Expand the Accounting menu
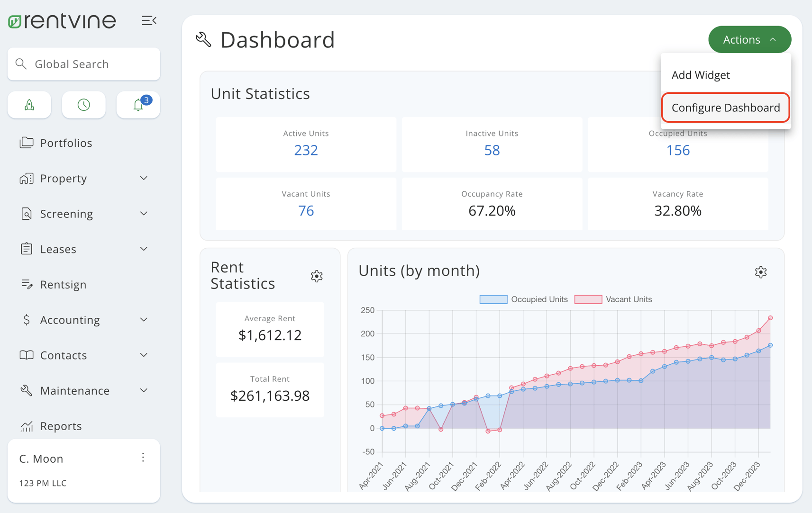 click(x=70, y=320)
